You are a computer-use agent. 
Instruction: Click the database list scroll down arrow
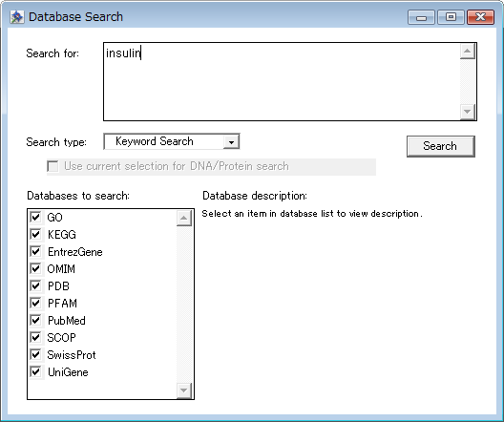[x=184, y=390]
